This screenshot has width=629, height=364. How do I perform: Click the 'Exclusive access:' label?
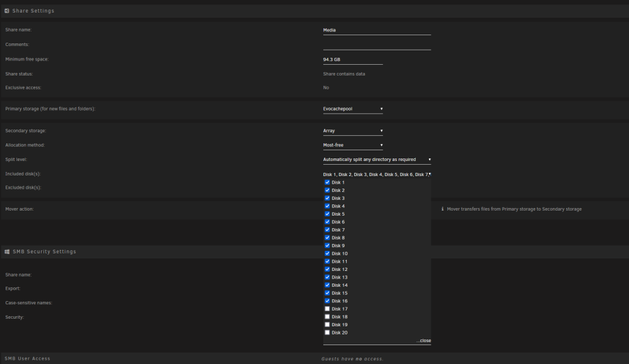click(x=23, y=87)
